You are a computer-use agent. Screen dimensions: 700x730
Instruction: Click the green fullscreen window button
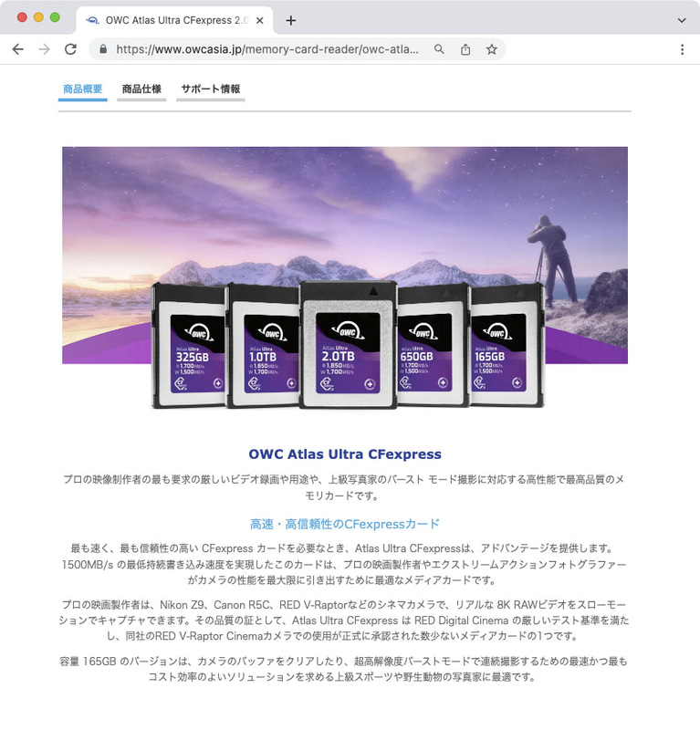(x=55, y=17)
